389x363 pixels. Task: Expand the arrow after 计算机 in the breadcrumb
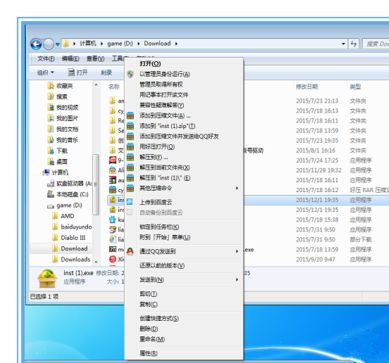click(x=101, y=44)
